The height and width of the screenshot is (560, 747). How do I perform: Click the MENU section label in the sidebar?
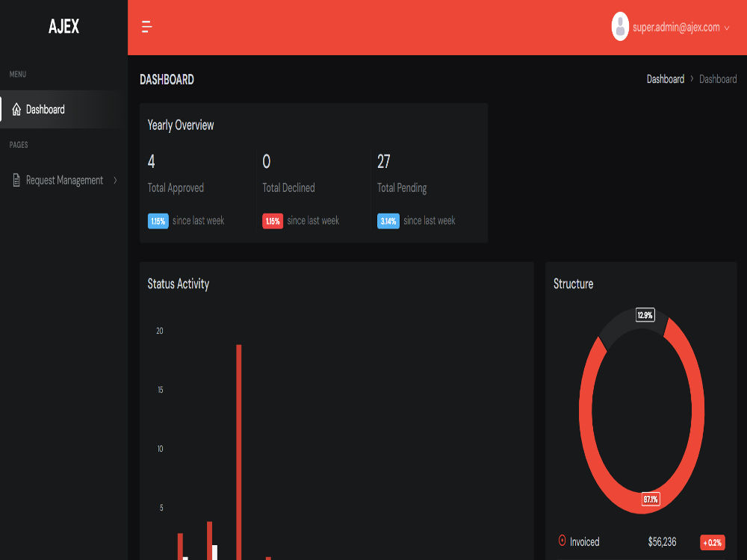18,74
